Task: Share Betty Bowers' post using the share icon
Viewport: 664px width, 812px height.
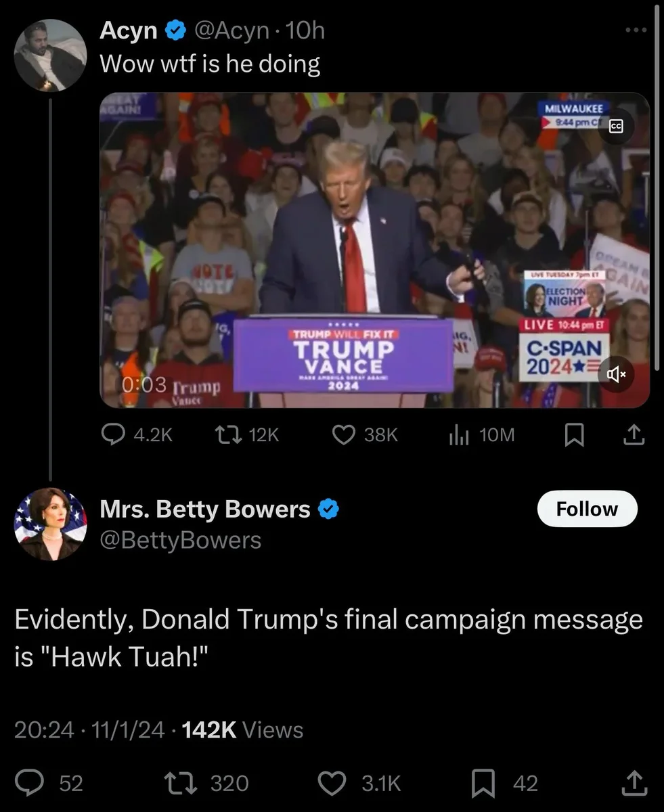Action: coord(634,784)
